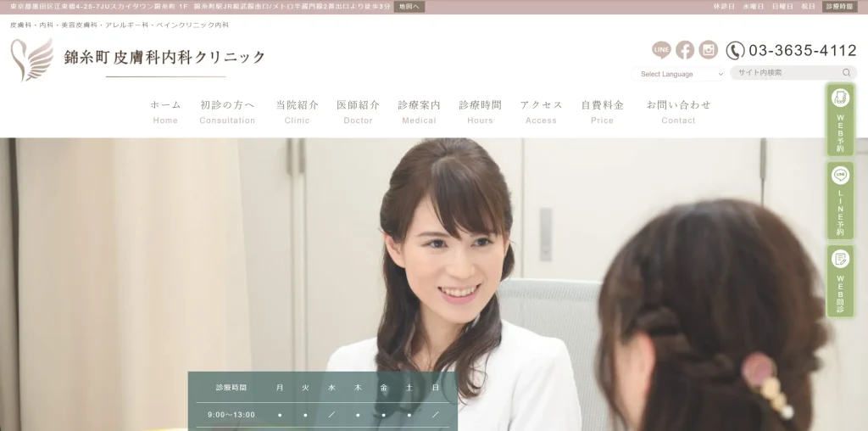
Task: Open the clinic's Instagram icon
Action: [708, 50]
